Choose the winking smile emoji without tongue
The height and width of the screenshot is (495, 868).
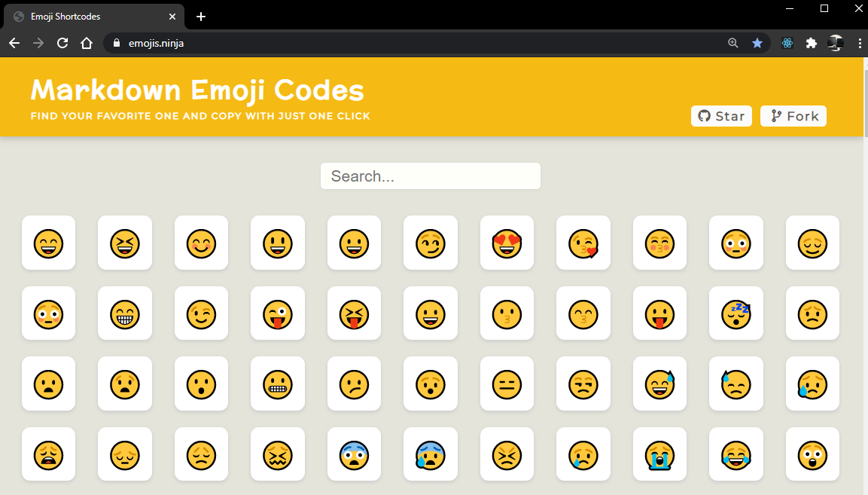pos(201,313)
